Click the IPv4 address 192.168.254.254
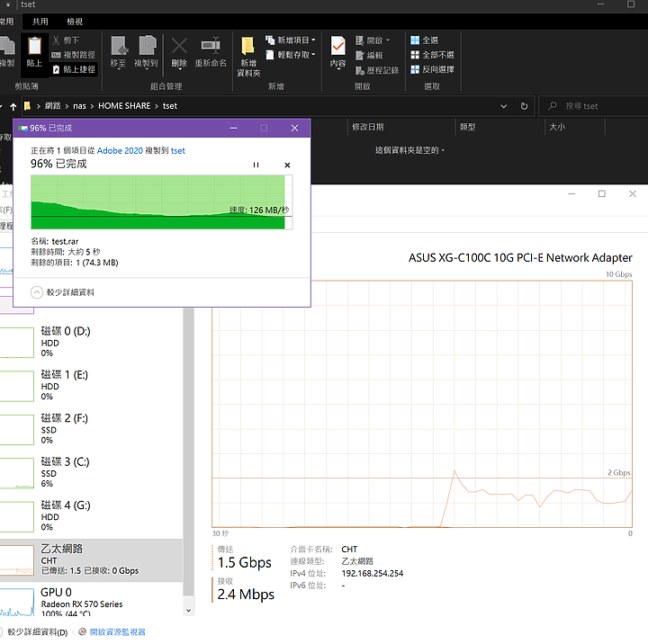Screen dimensions: 648x644 (x=373, y=573)
